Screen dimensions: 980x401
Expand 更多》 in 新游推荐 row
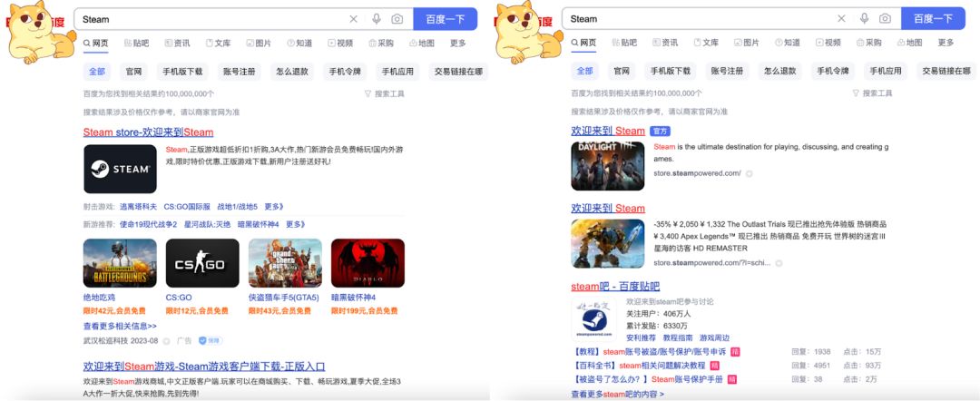296,224
